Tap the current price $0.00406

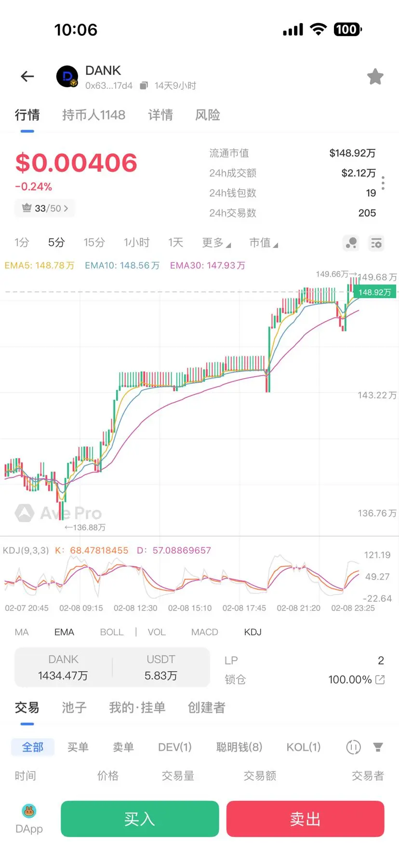(76, 163)
